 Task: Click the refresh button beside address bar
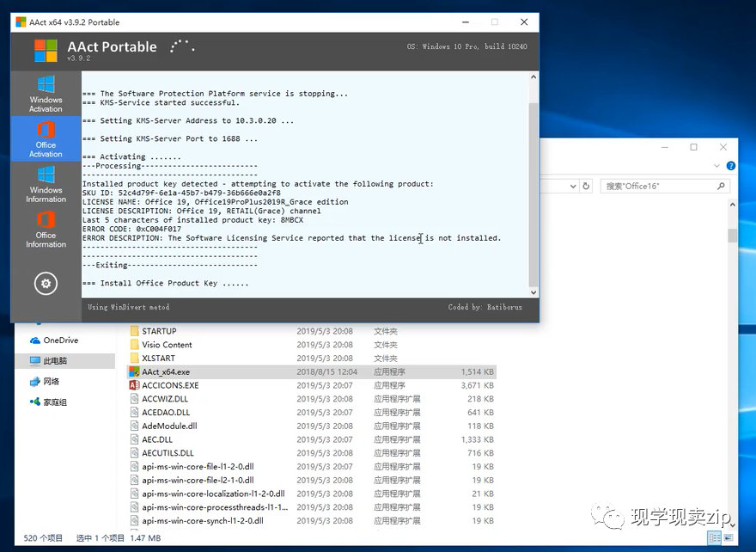click(x=586, y=186)
